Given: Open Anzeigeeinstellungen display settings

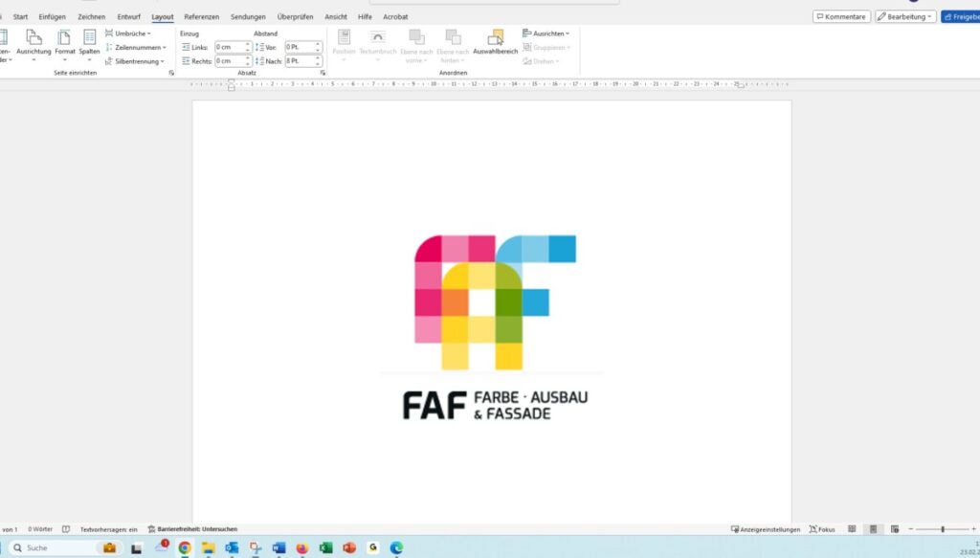Looking at the screenshot, I should (x=766, y=529).
